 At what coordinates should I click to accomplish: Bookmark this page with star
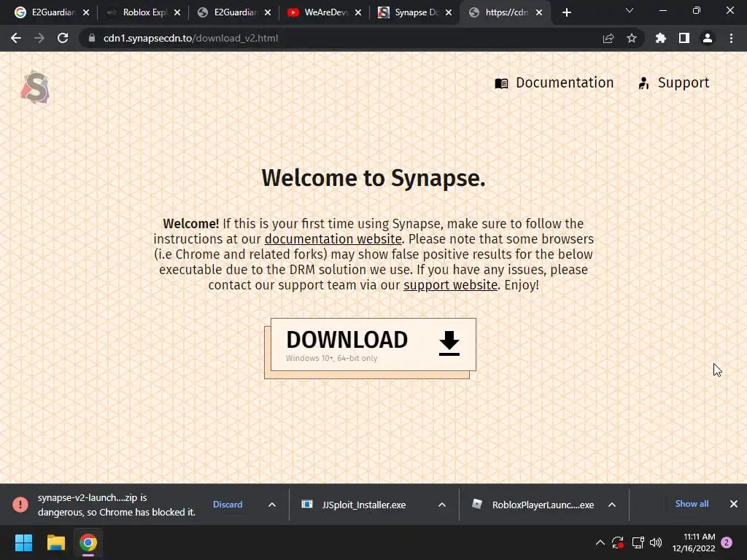(632, 38)
